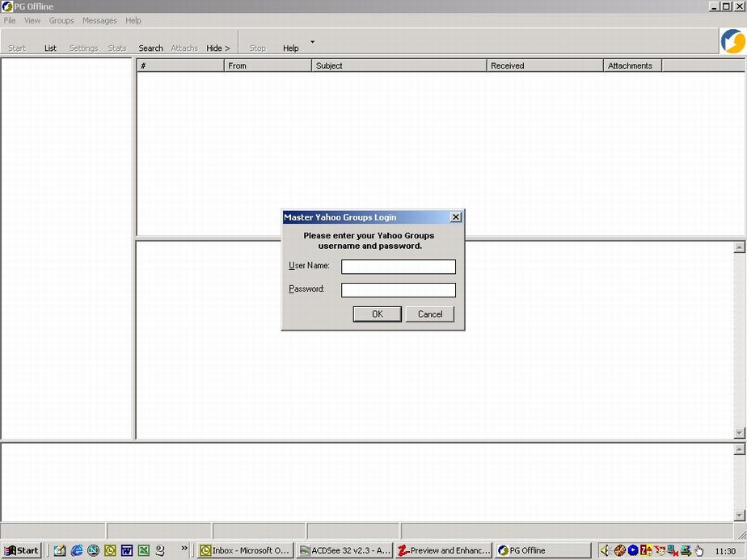Sort messages by the Subject column header
747x560 pixels.
399,65
